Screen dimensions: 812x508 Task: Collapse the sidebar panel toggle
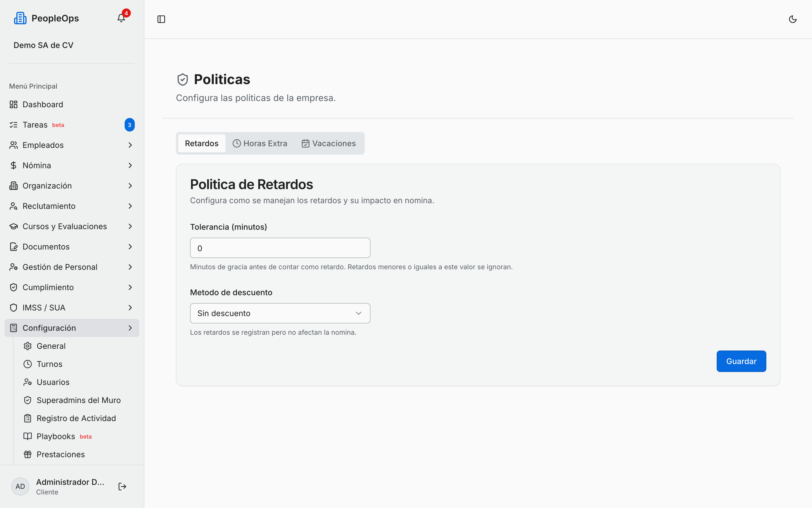pyautogui.click(x=161, y=19)
